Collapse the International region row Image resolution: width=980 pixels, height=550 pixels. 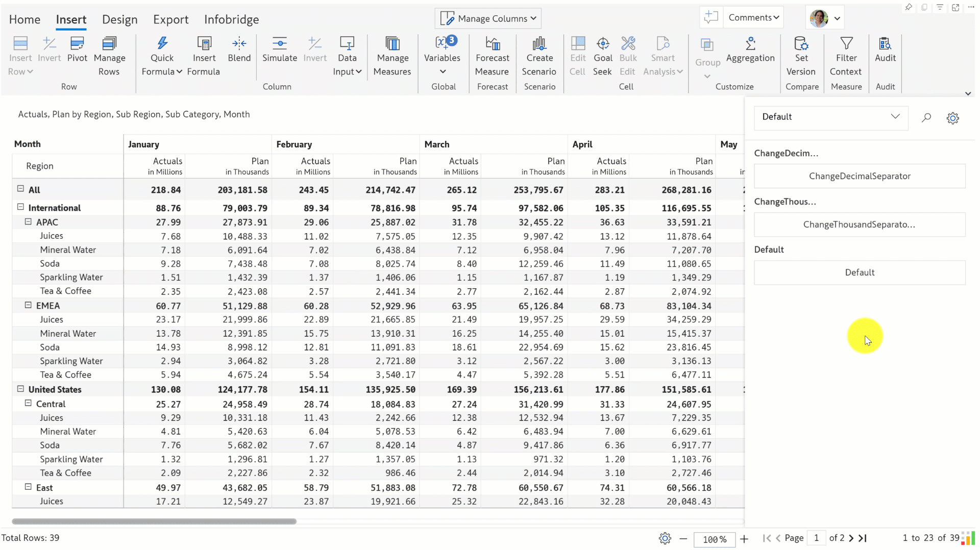[x=20, y=207]
